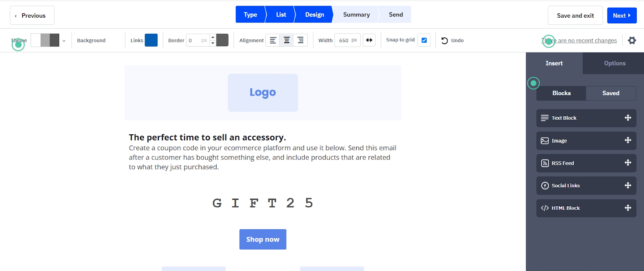Open the settings gear icon
Viewport: 644px width, 271px height.
632,40
